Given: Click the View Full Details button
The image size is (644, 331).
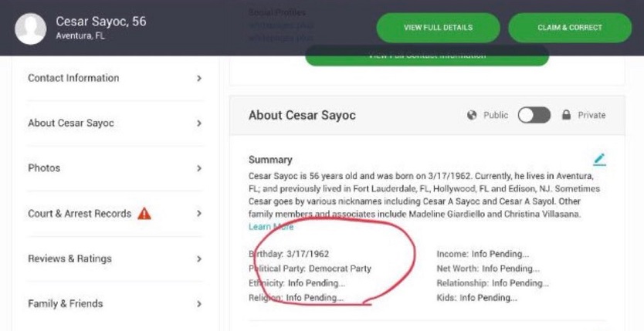Looking at the screenshot, I should pos(439,28).
